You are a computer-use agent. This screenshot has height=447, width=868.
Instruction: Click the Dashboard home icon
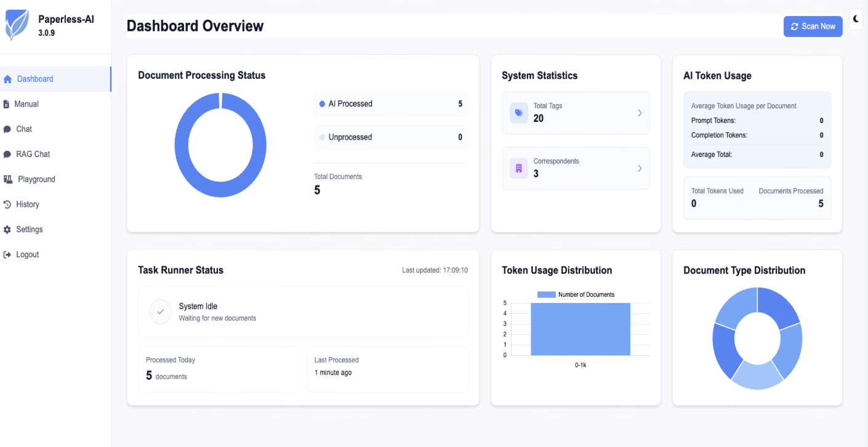(8, 79)
